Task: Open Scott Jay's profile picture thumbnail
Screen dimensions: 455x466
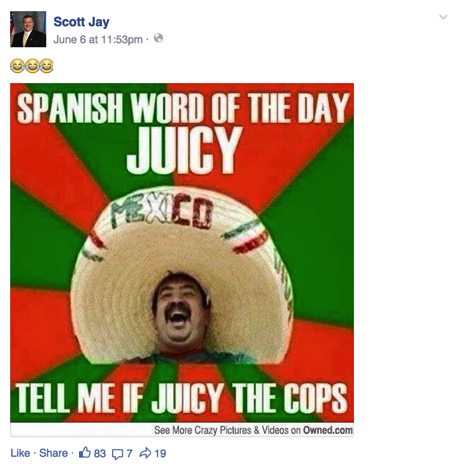Action: 28,29
